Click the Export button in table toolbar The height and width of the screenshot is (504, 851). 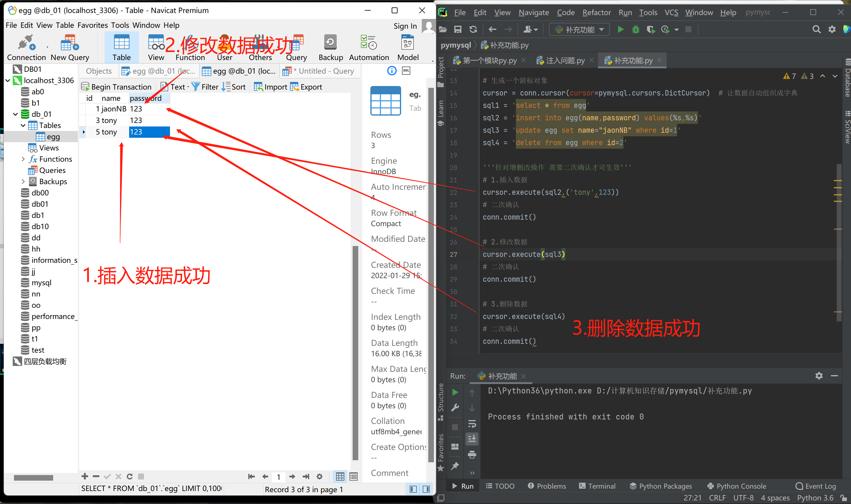[306, 87]
